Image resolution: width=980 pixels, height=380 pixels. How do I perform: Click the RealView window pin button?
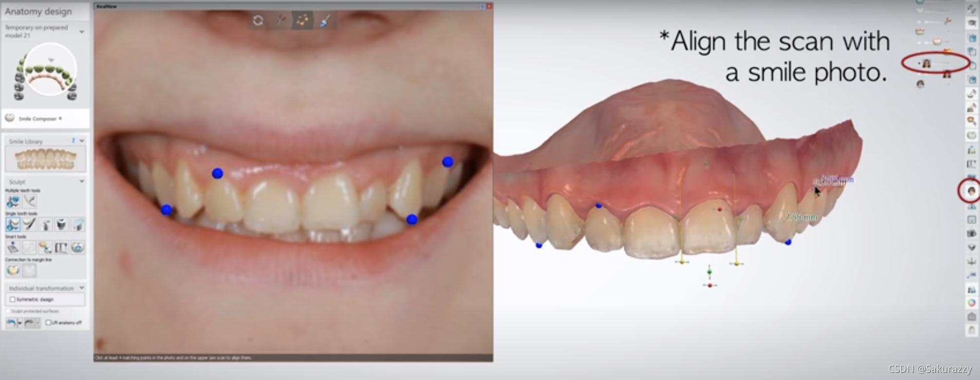click(482, 6)
